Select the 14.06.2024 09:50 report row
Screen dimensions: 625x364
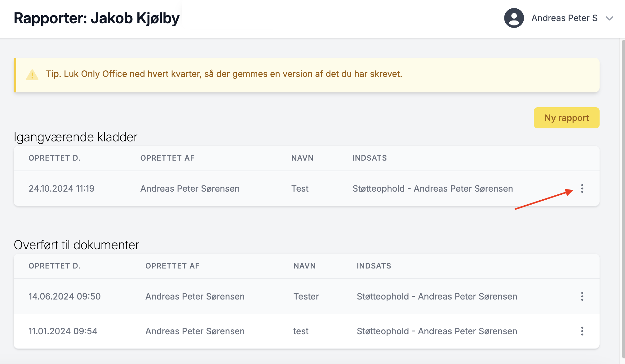point(64,296)
